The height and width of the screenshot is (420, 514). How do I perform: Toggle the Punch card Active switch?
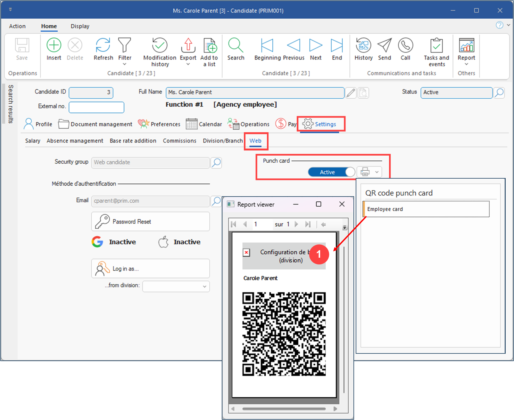coord(331,172)
